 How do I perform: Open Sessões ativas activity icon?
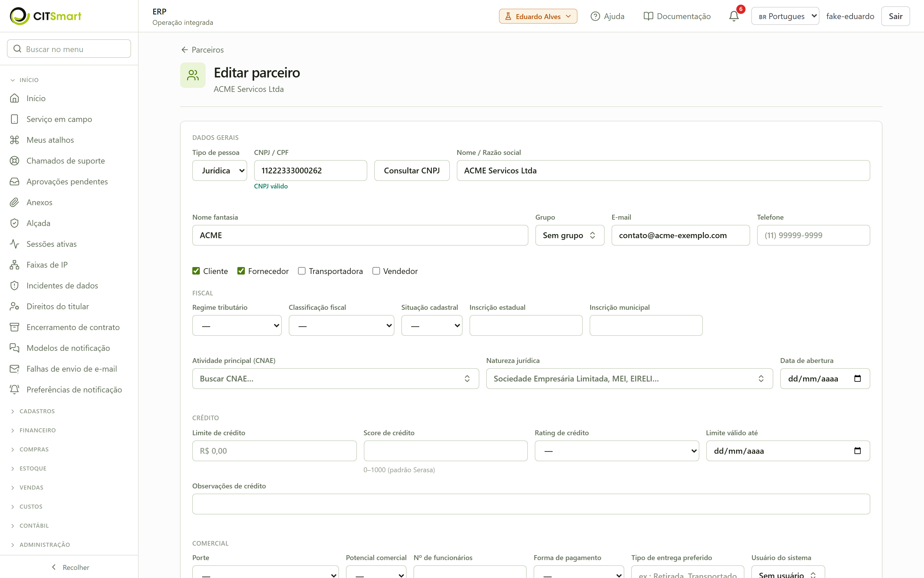coord(14,244)
